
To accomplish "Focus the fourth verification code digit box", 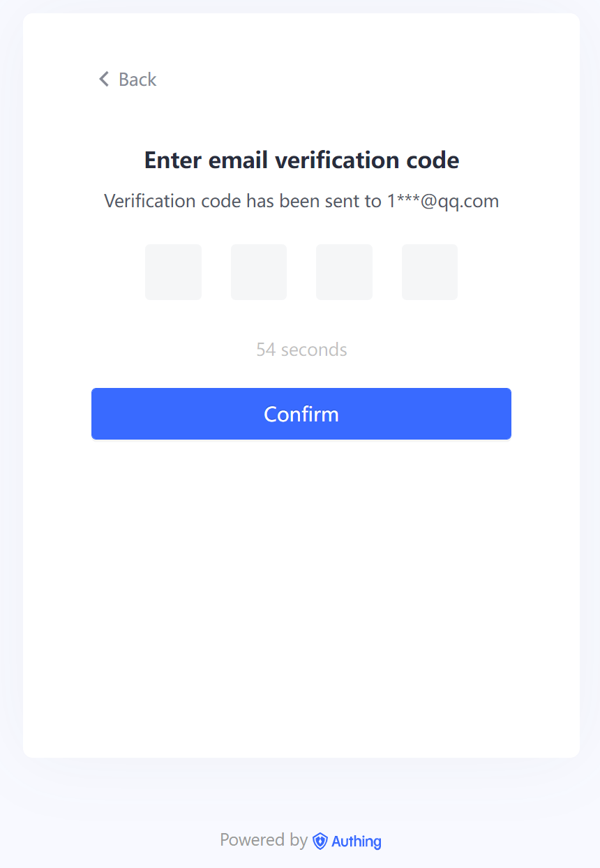I will 430,272.
